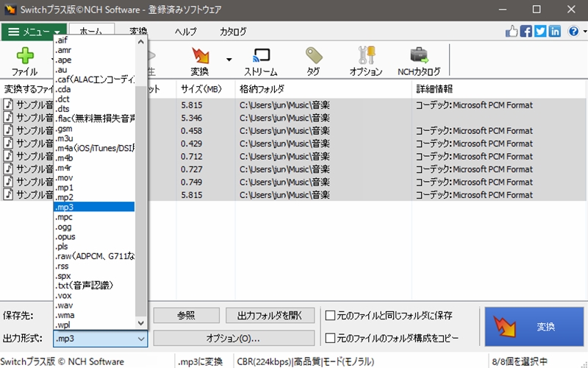Click CBR(224kbps) status bar entry

305,361
